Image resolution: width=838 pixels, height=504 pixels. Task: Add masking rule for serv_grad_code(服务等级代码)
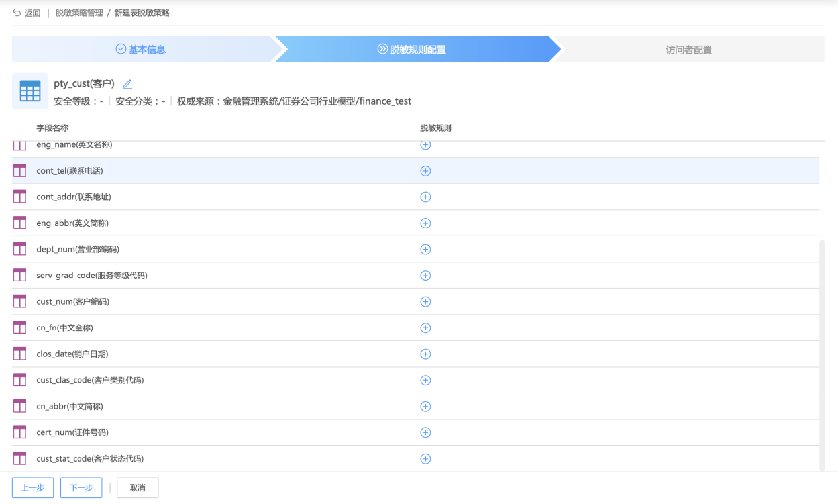point(425,276)
